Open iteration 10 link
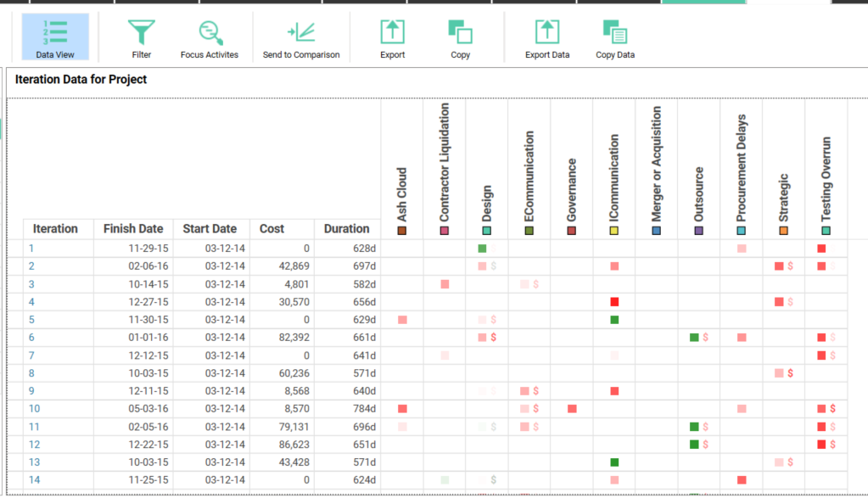This screenshot has height=498, width=868. click(35, 409)
